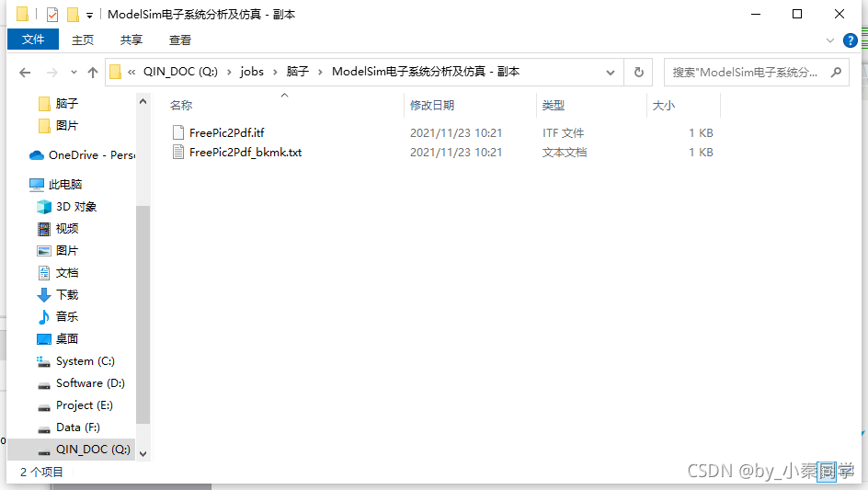Image resolution: width=868 pixels, height=490 pixels.
Task: Sort by the 修改日期 column header
Action: (432, 105)
